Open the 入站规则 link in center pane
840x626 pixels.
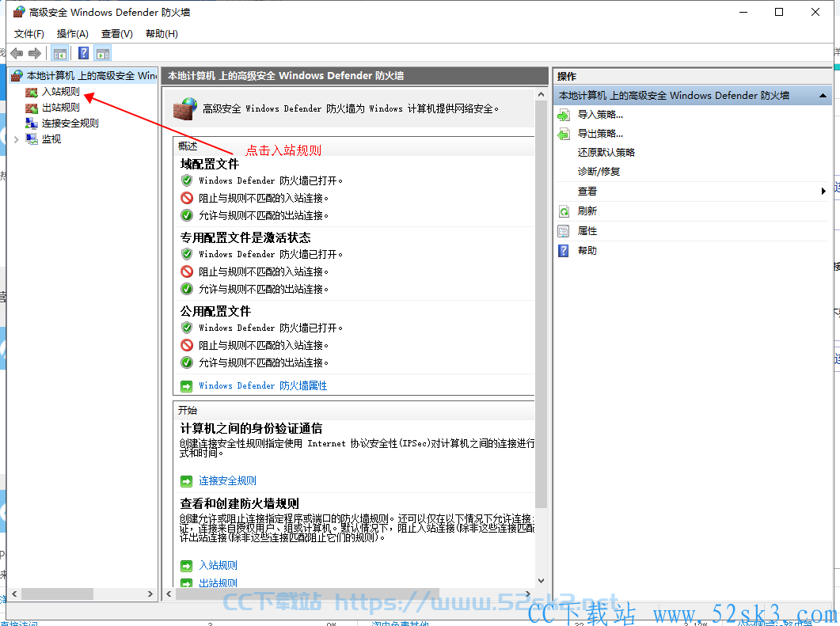pos(218,565)
